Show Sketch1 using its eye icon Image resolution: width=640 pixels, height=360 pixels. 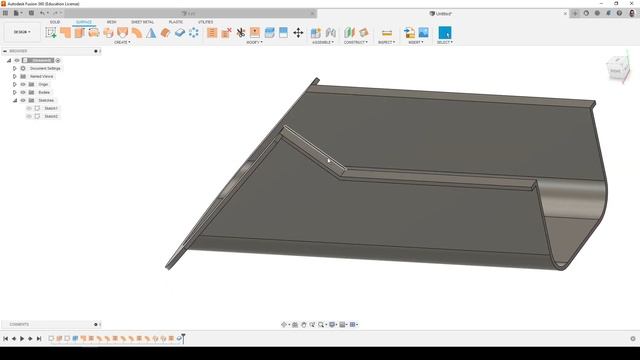tap(29, 108)
